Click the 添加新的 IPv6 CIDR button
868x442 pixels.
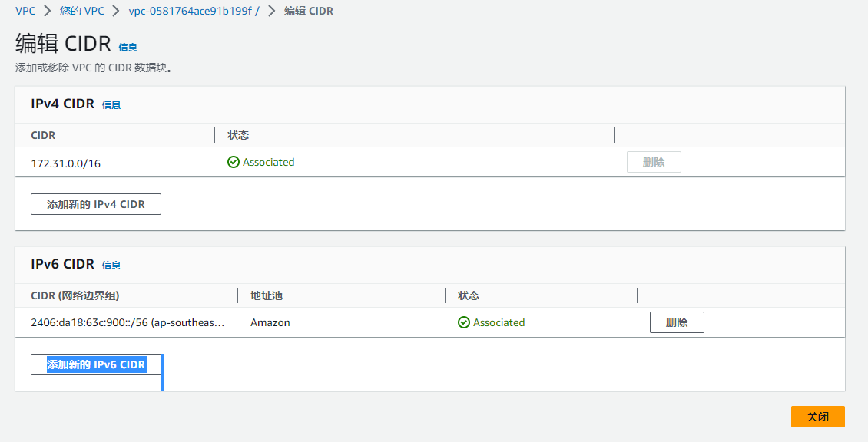tap(96, 364)
